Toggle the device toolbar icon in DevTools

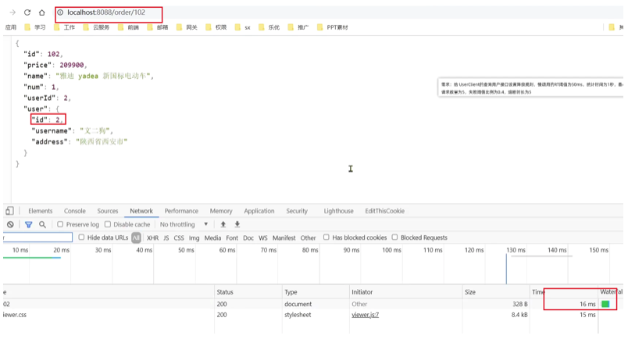[x=9, y=211]
